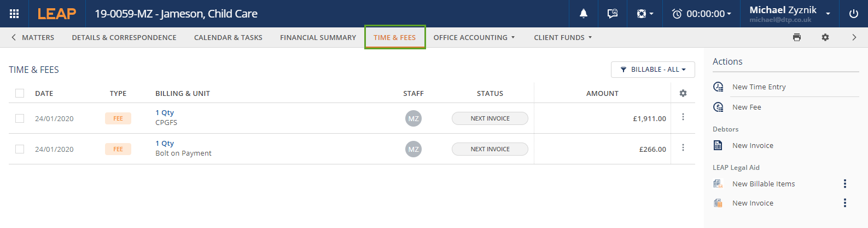Open kebab menu for CPGFS fee row
The image size is (868, 228).
[x=683, y=117]
